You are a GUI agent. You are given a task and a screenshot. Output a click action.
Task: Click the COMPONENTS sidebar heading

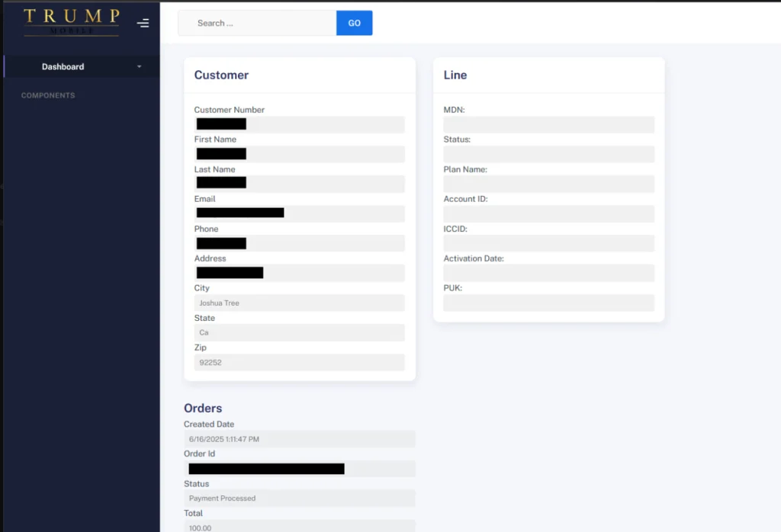click(x=48, y=95)
